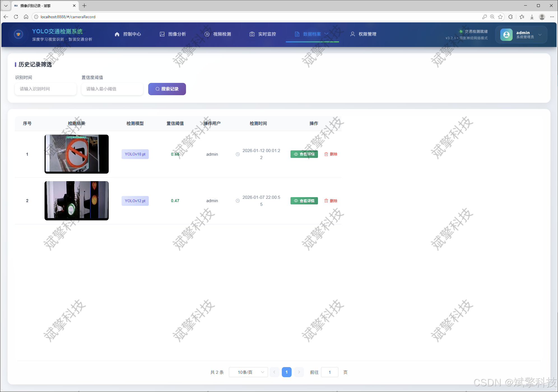The image size is (558, 392).
Task: Expand the admin user menu chevron
Action: [x=540, y=34]
